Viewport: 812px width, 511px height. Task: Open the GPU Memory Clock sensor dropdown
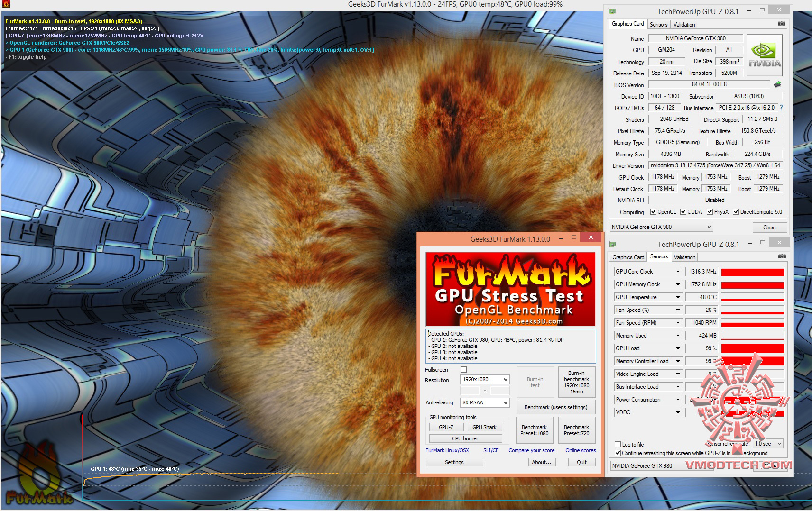coord(678,284)
